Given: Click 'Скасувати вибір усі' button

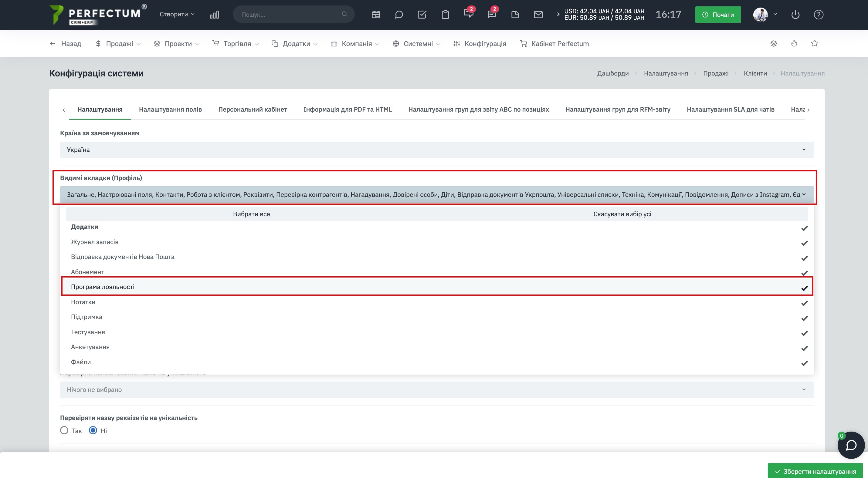Looking at the screenshot, I should click(622, 214).
